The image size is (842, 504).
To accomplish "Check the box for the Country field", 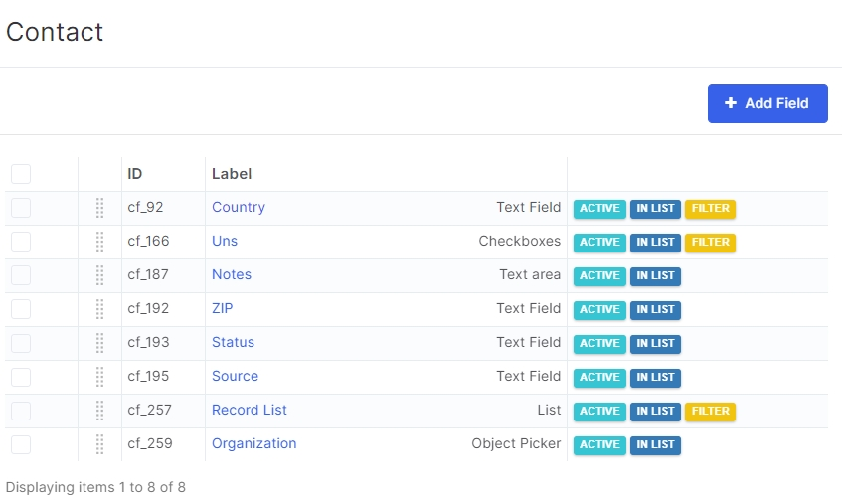I will pyautogui.click(x=21, y=208).
